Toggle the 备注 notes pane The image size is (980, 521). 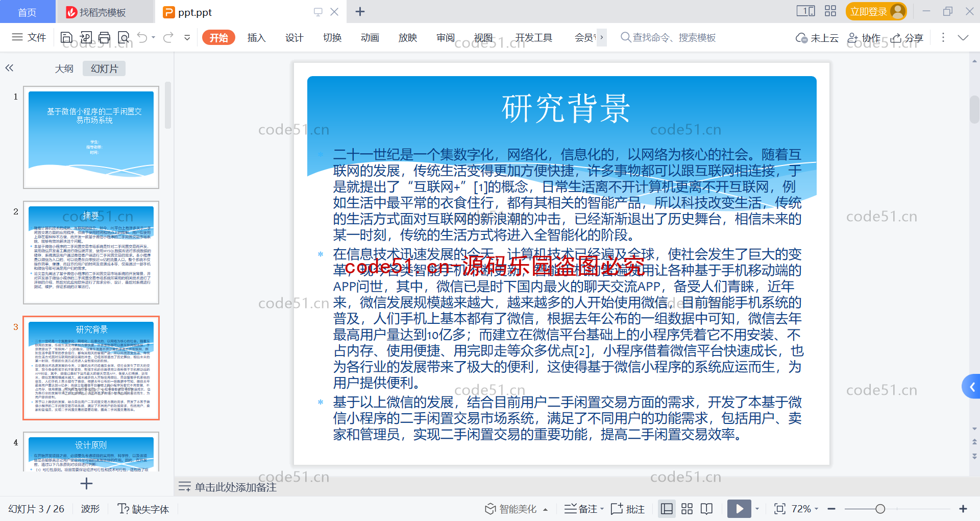click(x=580, y=509)
